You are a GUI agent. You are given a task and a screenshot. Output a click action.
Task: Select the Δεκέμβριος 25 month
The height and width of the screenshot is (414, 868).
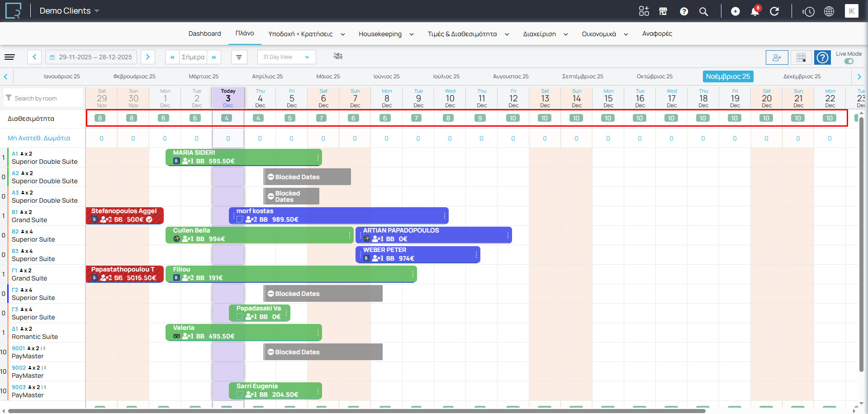(802, 76)
